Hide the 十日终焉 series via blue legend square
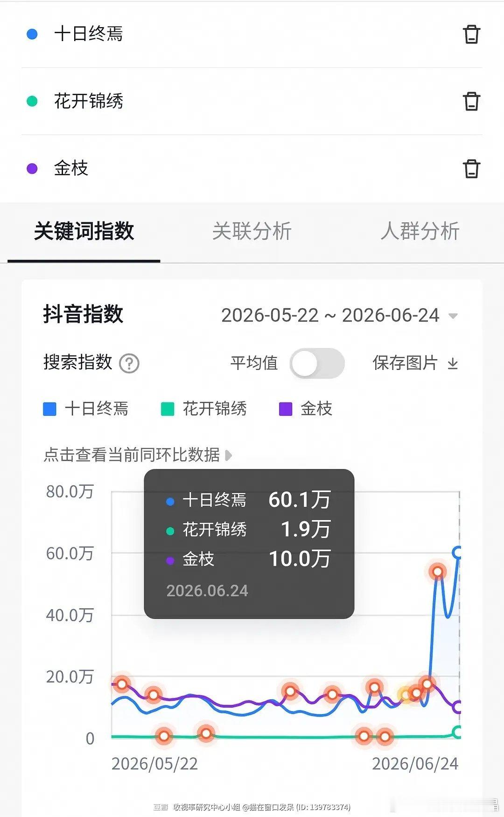This screenshot has height=817, width=504. (x=49, y=409)
